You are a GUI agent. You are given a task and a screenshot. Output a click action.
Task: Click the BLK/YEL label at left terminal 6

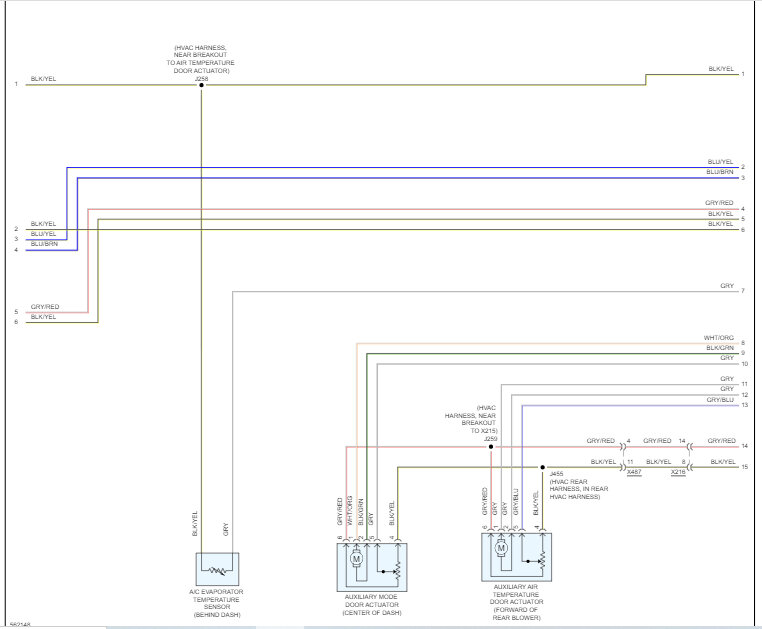coord(43,316)
